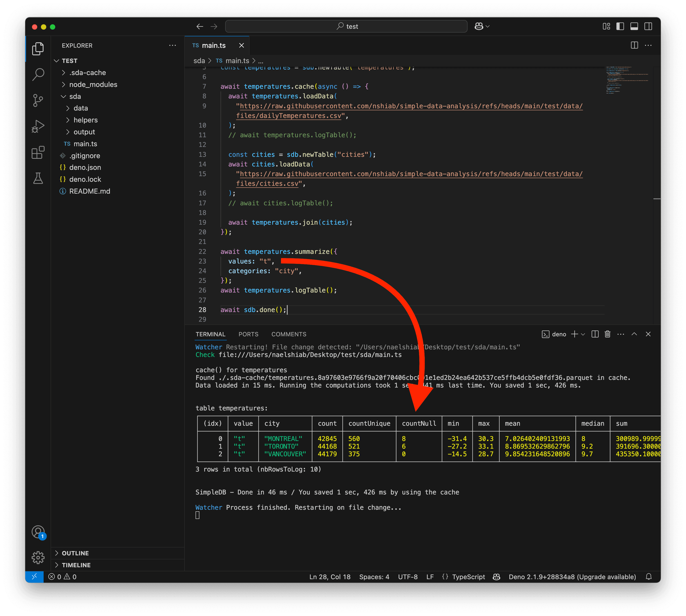The height and width of the screenshot is (616, 686).
Task: Create a new terminal with plus
Action: pos(574,335)
